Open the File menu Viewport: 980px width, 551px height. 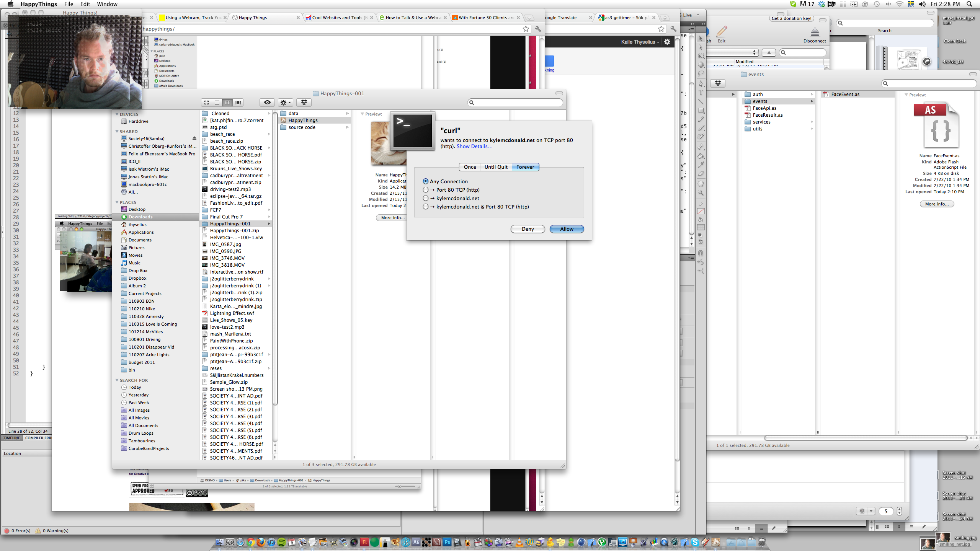pos(69,4)
